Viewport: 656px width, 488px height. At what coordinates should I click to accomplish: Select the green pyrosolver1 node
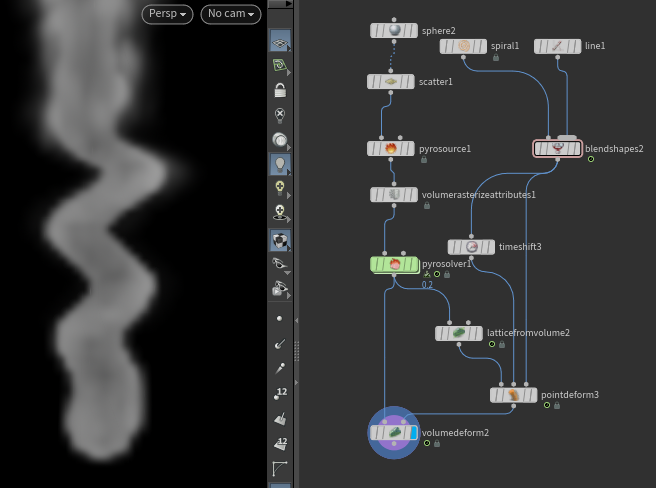[394, 265]
